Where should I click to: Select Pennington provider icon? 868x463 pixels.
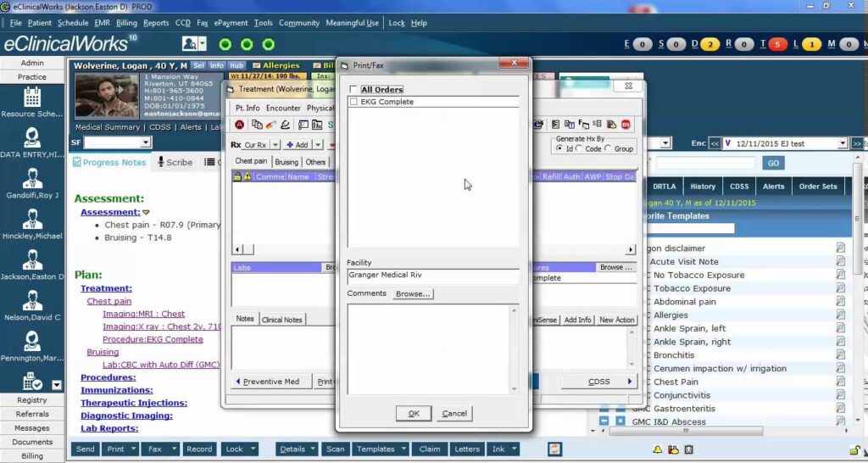click(32, 341)
